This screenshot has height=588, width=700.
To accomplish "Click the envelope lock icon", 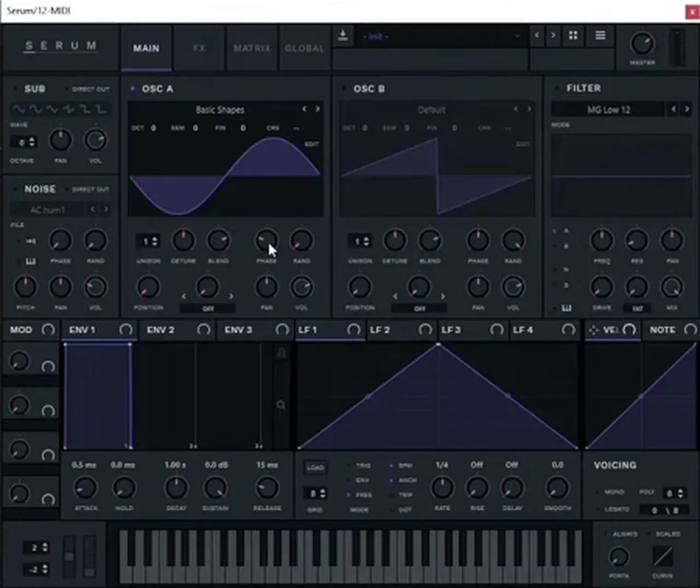I will 281,354.
